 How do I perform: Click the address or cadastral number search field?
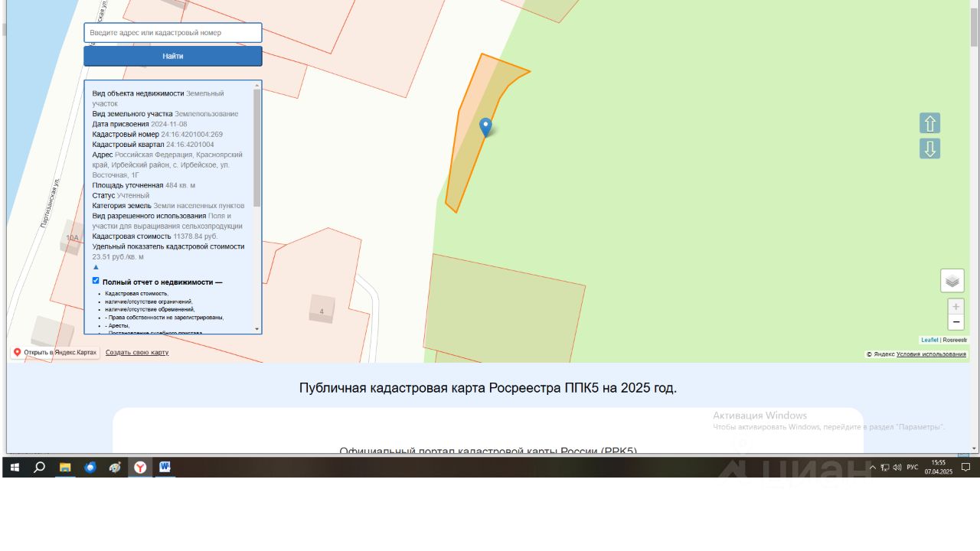pos(173,33)
